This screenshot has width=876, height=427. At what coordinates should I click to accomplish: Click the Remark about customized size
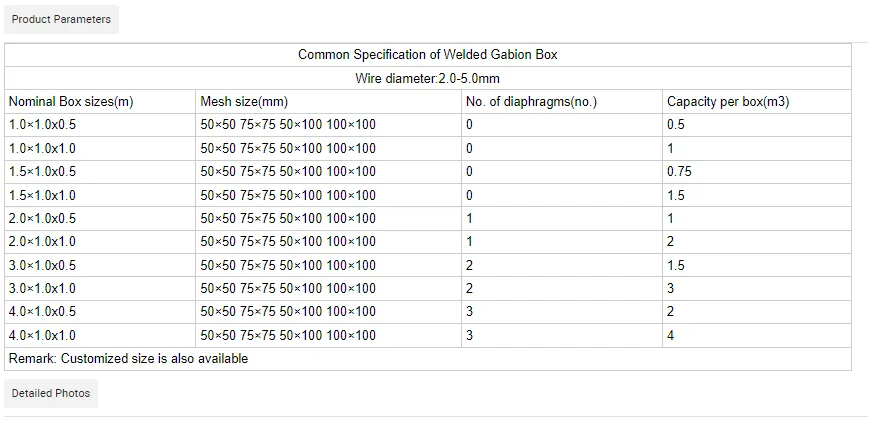128,359
